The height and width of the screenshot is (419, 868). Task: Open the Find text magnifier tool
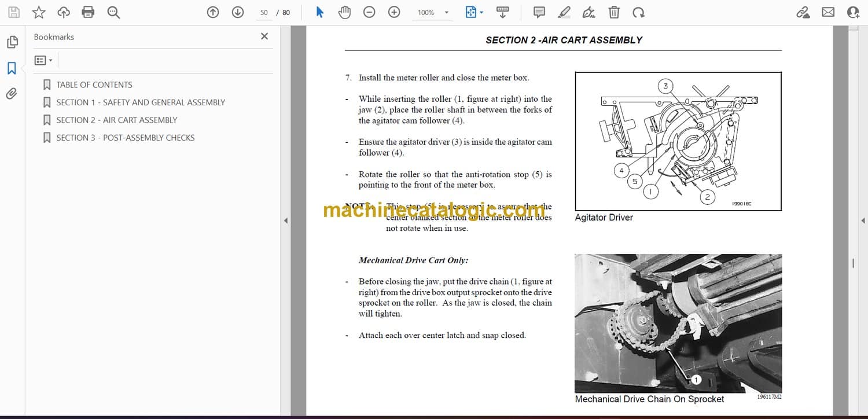click(113, 12)
